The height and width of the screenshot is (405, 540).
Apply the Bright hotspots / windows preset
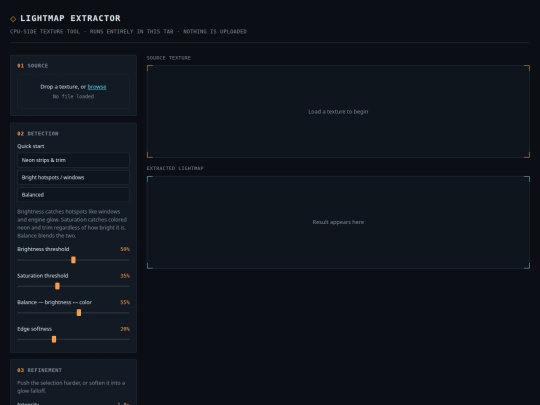point(73,177)
